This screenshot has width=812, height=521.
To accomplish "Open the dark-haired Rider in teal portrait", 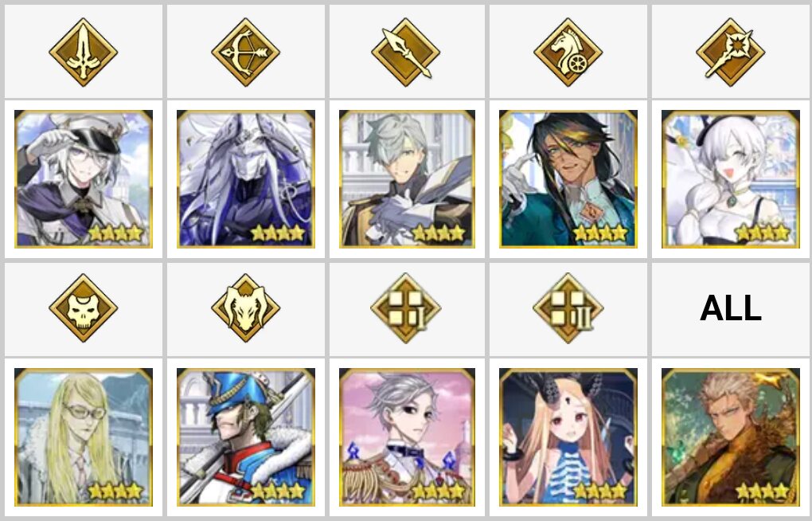I will (x=568, y=178).
